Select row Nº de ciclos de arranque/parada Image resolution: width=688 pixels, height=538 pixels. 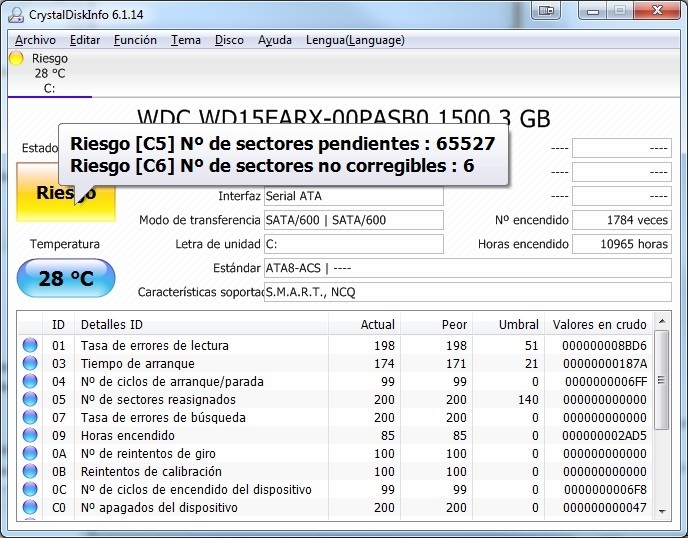335,381
